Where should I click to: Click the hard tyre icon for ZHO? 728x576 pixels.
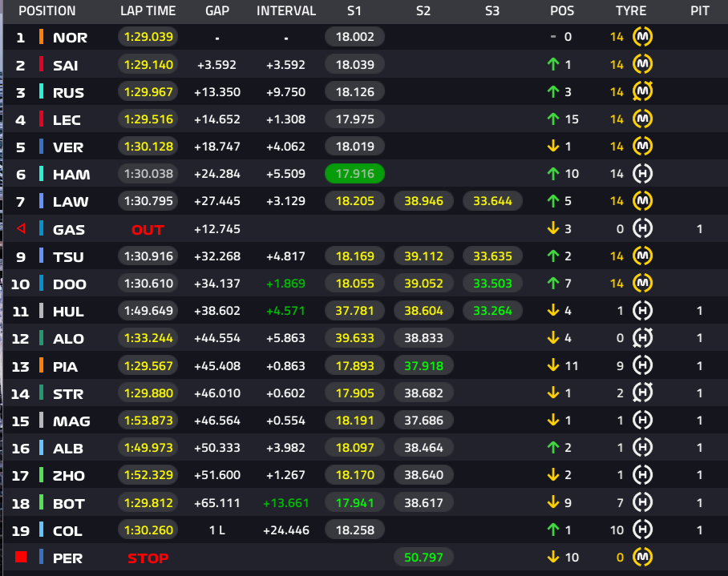(642, 475)
